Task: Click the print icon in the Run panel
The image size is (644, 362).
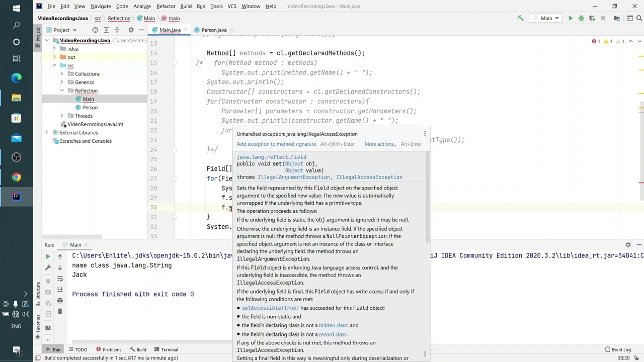Action: coord(60,301)
